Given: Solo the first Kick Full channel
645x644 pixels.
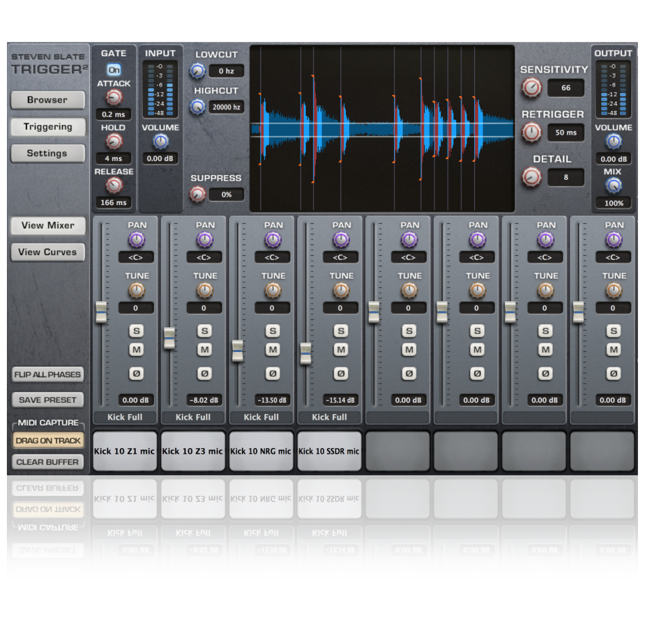Looking at the screenshot, I should click(x=136, y=330).
